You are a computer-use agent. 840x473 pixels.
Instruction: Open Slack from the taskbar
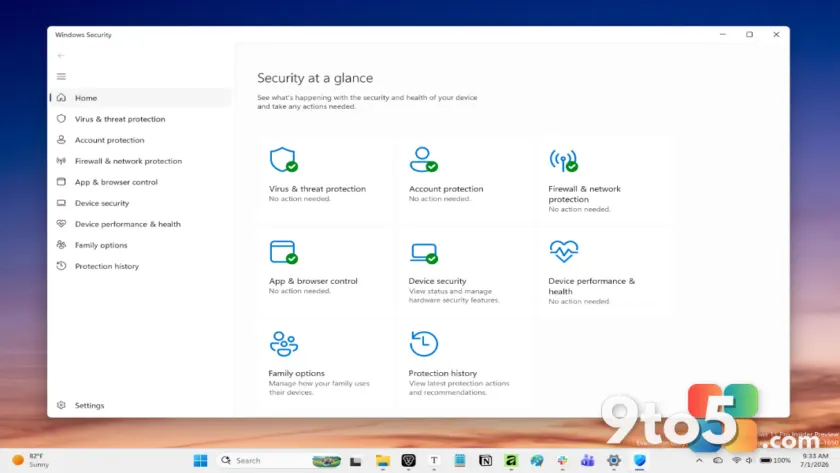[x=562, y=460]
